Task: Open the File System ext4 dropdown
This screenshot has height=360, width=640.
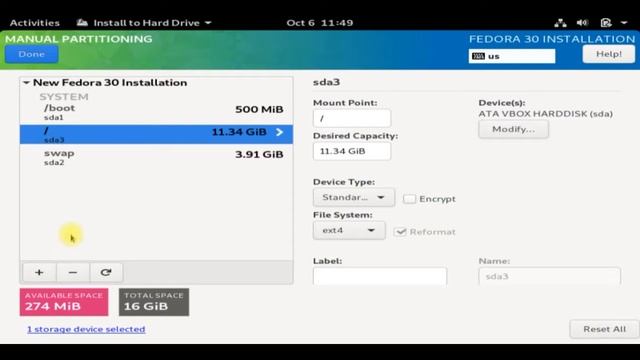Action: pyautogui.click(x=349, y=230)
